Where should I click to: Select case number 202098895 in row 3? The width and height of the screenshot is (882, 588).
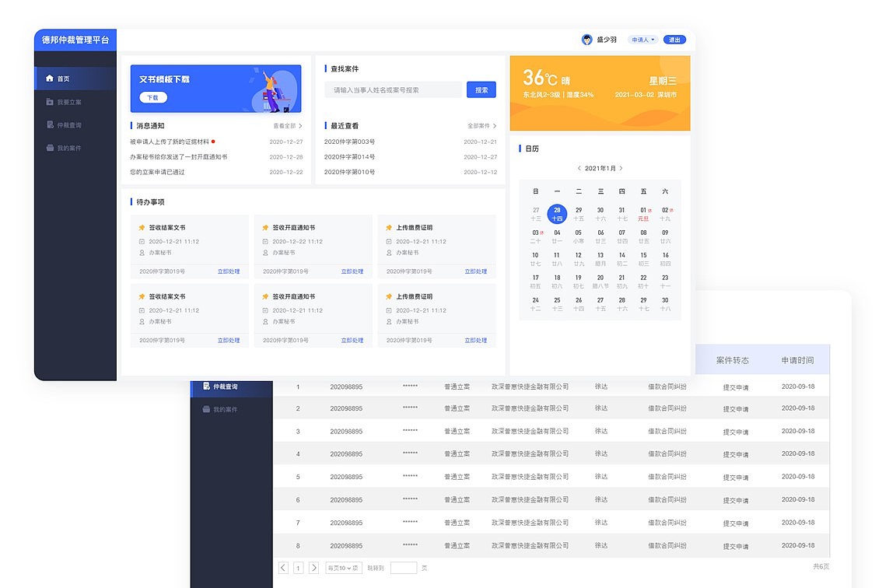tap(347, 432)
